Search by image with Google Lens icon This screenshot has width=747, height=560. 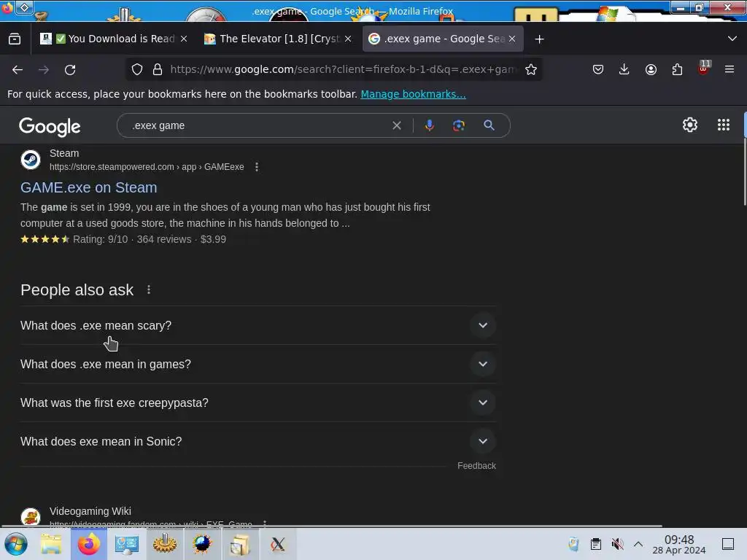click(x=458, y=125)
